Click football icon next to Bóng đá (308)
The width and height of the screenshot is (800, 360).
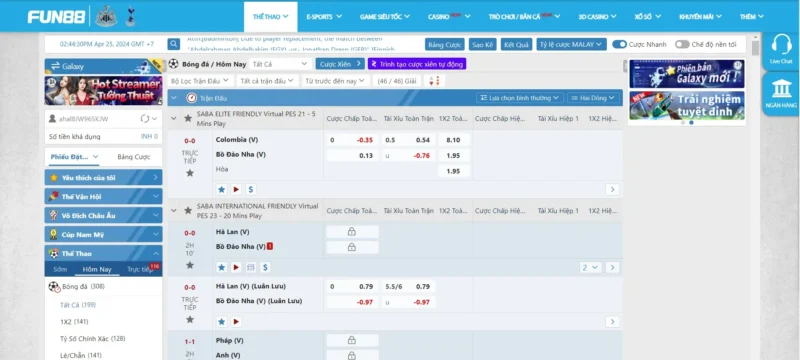point(54,287)
